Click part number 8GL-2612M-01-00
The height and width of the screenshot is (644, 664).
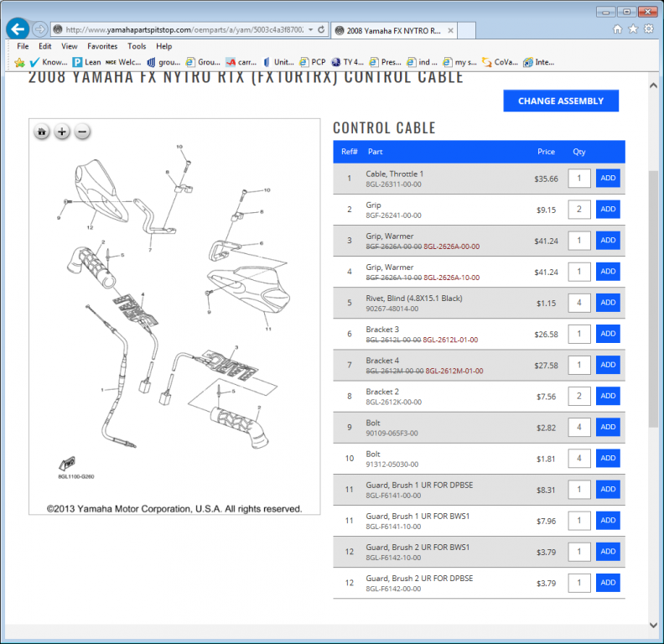pos(454,371)
